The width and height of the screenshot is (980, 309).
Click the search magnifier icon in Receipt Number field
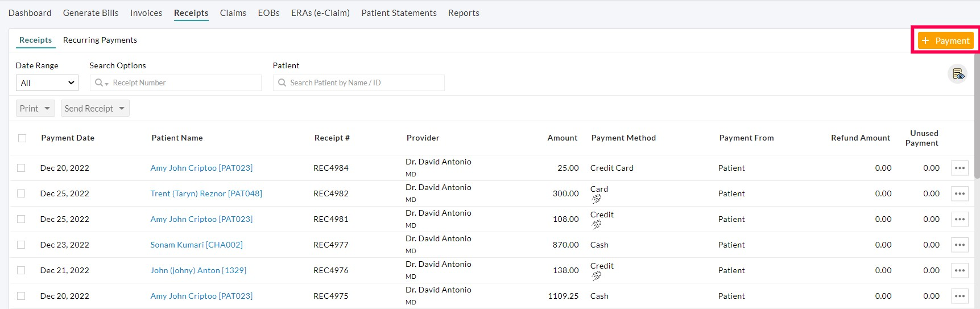100,83
